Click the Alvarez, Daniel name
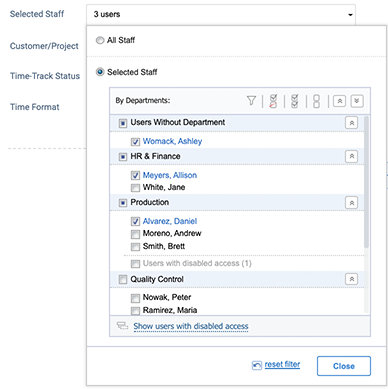388x389 pixels. [170, 221]
